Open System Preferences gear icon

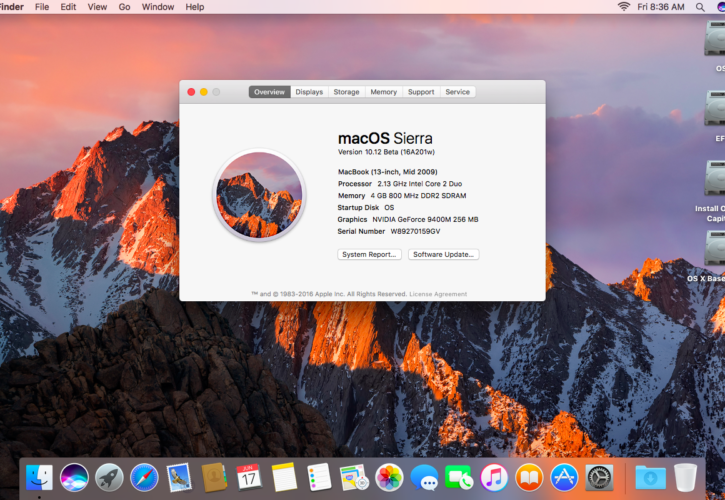[599, 477]
